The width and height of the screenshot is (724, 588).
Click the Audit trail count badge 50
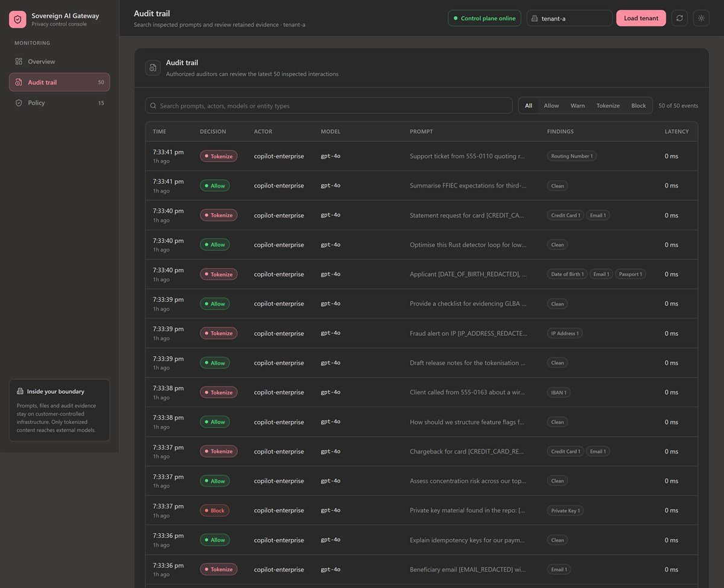tap(101, 82)
